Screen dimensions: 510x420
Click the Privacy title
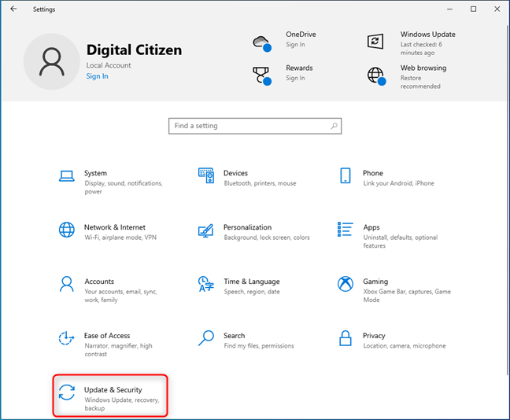[374, 336]
